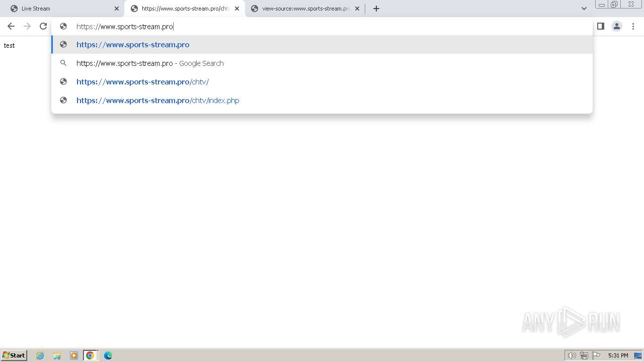Click globe icon of chtv/ suggestion

pos(63,82)
